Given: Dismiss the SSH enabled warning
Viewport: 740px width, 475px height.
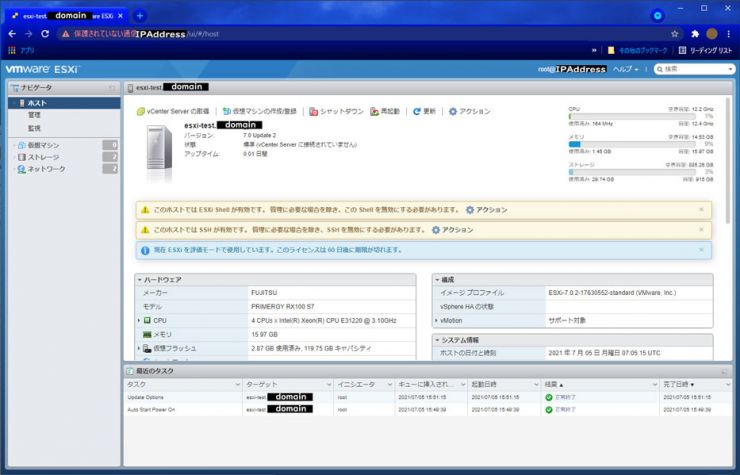Looking at the screenshot, I should (x=701, y=229).
